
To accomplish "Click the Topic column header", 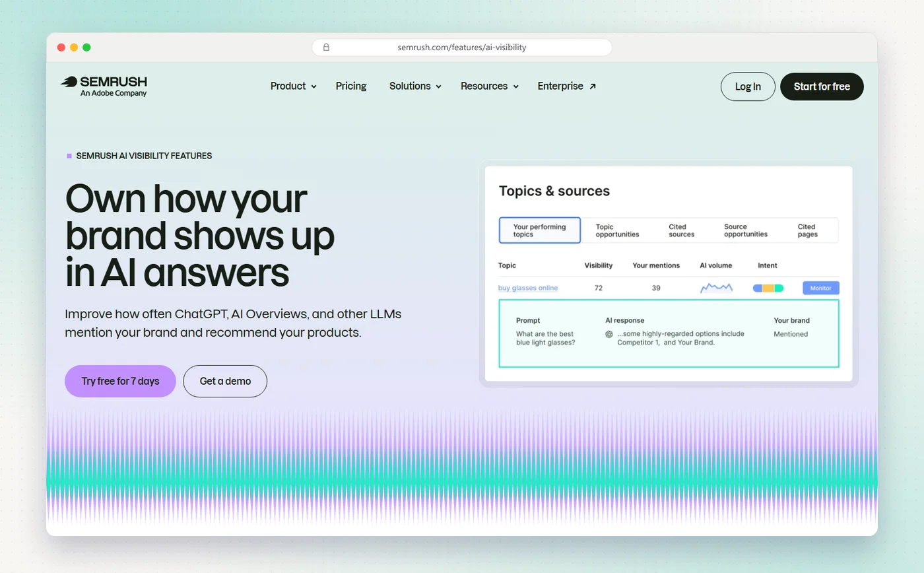I will pos(507,265).
